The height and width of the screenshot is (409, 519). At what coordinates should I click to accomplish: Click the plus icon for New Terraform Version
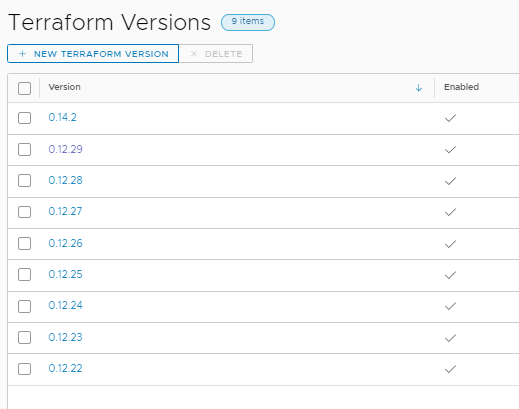click(22, 54)
